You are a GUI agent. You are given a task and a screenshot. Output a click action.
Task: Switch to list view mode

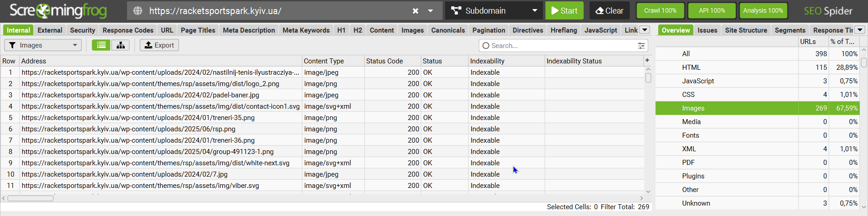tap(101, 45)
